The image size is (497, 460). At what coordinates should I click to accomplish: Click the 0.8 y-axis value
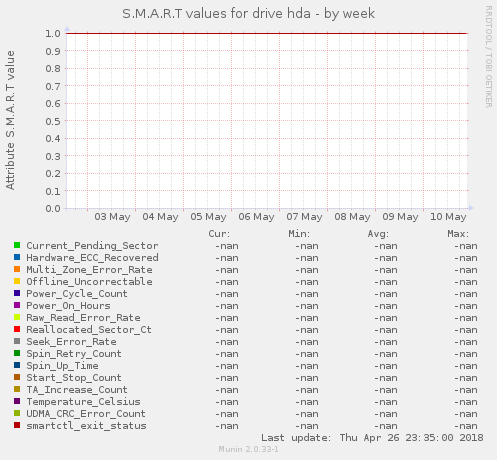(53, 69)
